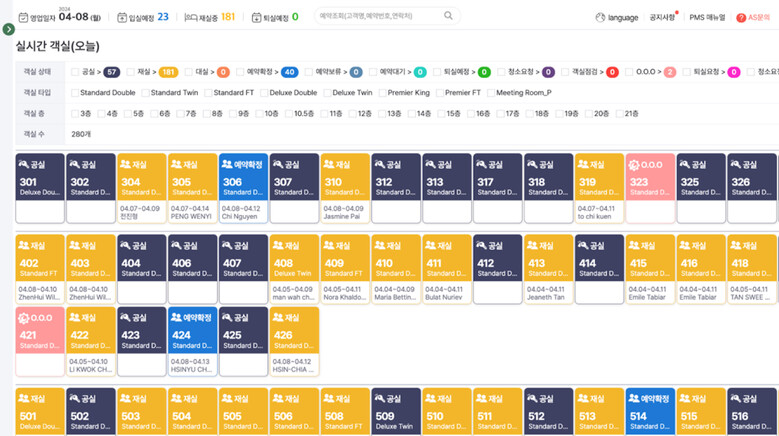The height and width of the screenshot is (436, 779).
Task: Open the PMS 매뉴얼 link
Action: point(707,17)
